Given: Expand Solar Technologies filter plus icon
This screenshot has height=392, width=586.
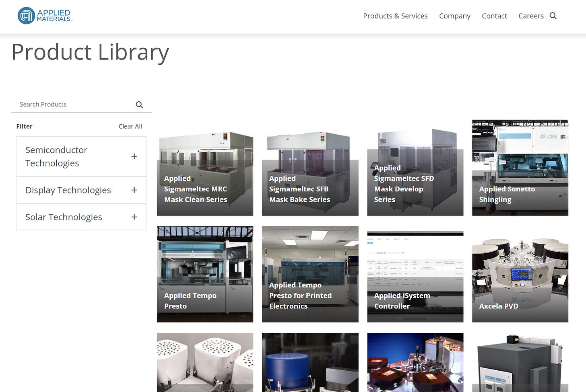Looking at the screenshot, I should (134, 217).
